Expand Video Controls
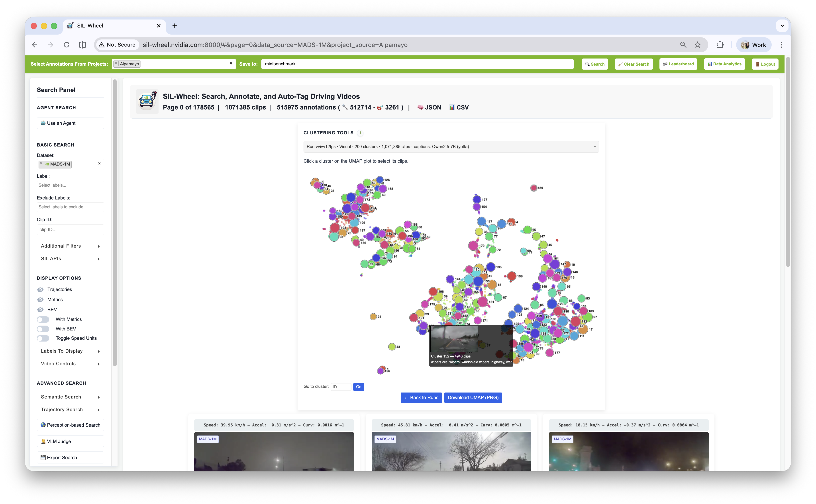 point(70,364)
